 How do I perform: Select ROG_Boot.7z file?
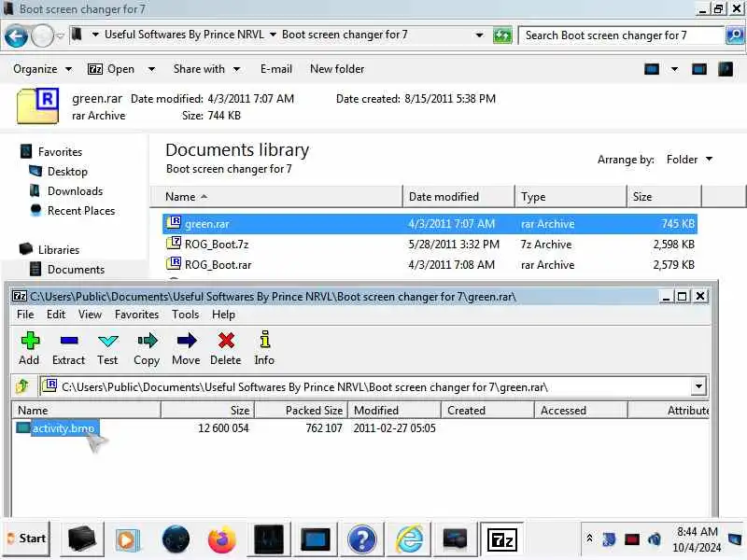(x=430, y=245)
